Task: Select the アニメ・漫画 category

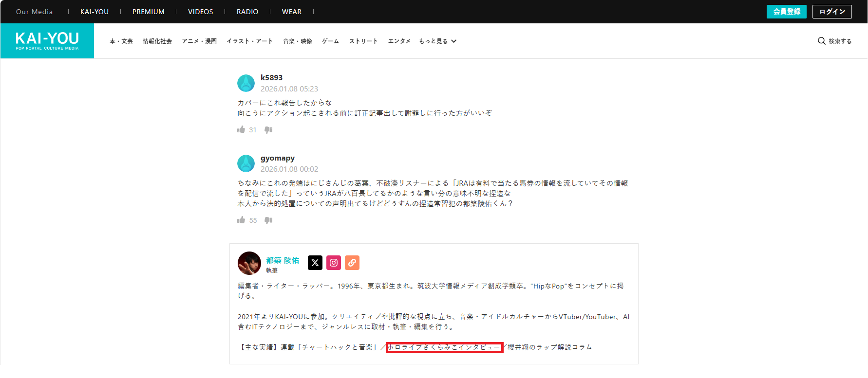Action: click(199, 41)
